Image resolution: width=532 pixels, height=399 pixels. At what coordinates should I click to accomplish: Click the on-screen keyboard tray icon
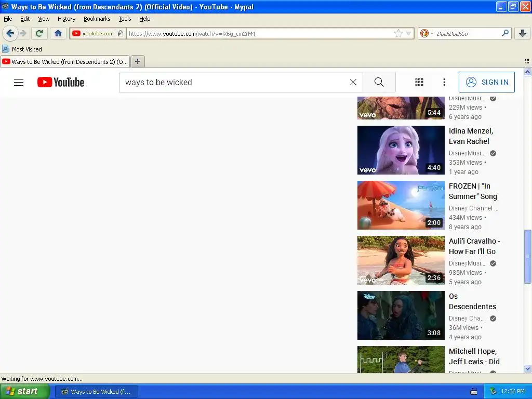click(x=474, y=392)
